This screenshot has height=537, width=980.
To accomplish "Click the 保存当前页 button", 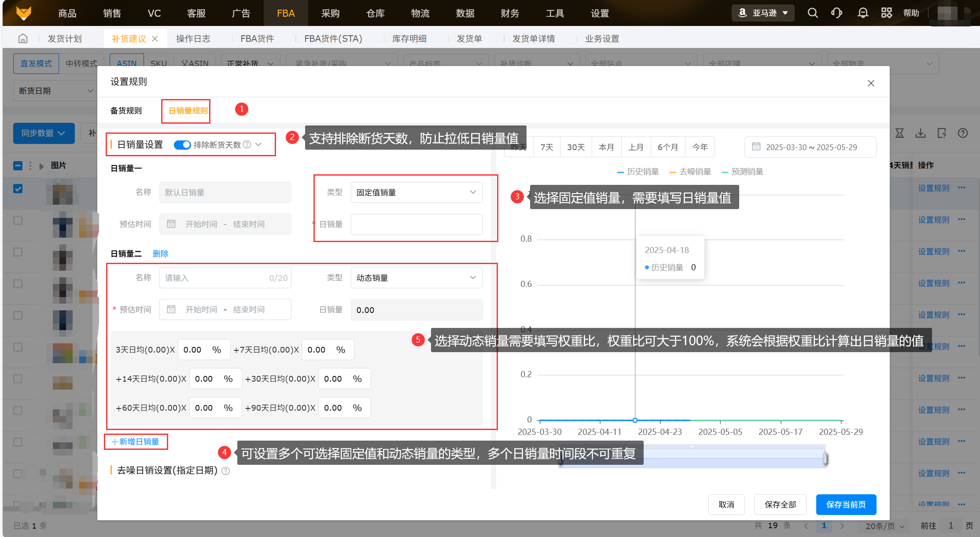I will tap(846, 504).
